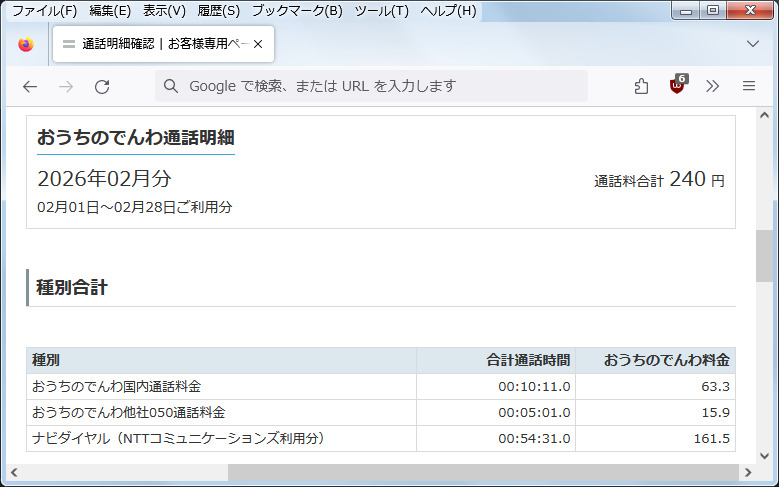Open the Extensions puzzle icon

click(x=642, y=87)
